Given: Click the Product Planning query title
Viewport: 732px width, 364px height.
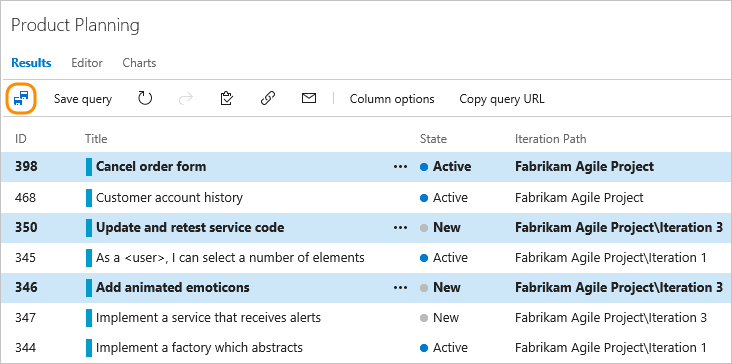Looking at the screenshot, I should pyautogui.click(x=75, y=25).
